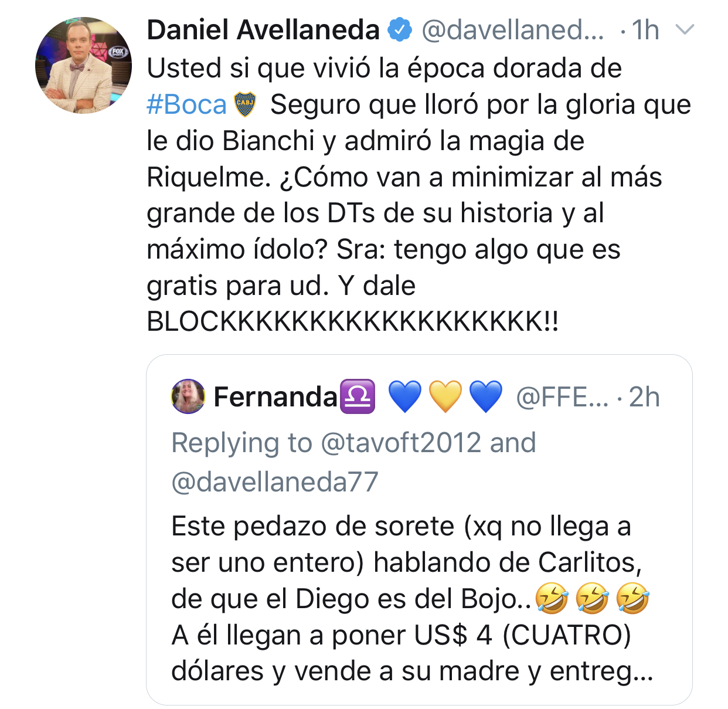Screen dimensions: 728x709
Task: Open the @FFE... handle in quote
Action: [562, 398]
